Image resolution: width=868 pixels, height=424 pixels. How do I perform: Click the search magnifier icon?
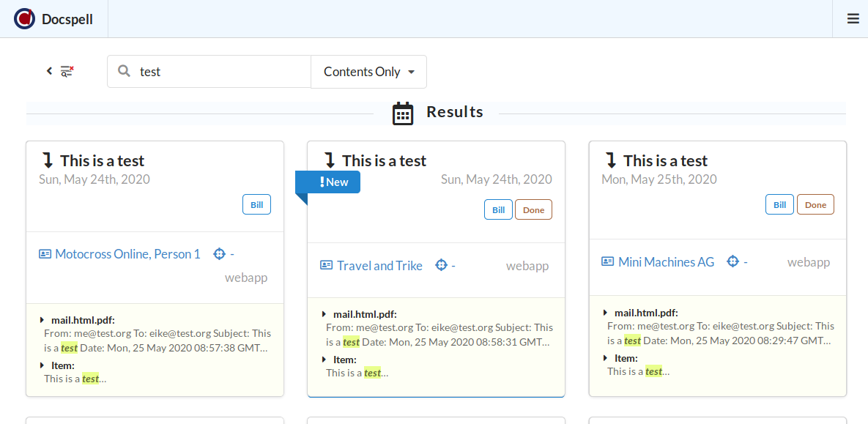point(125,71)
